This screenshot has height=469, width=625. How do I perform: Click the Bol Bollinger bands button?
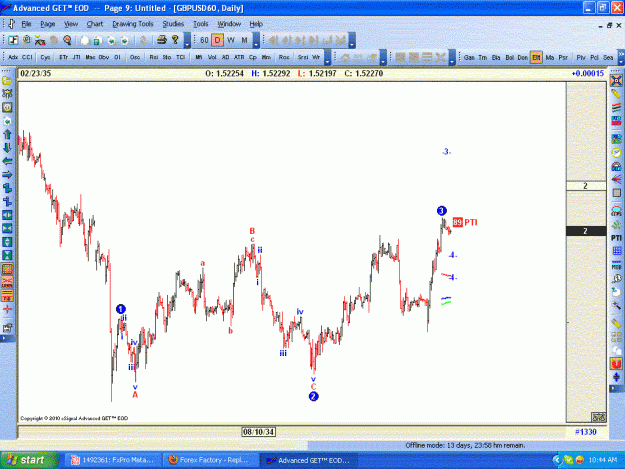(509, 57)
